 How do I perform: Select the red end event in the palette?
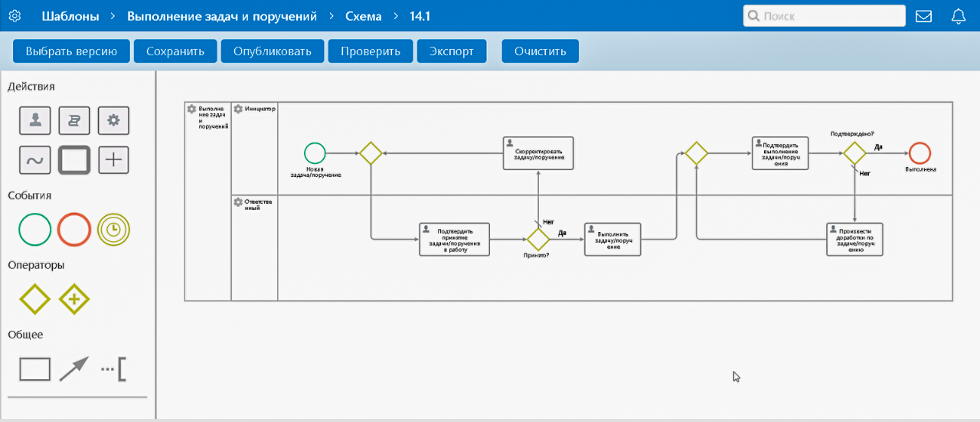(74, 229)
